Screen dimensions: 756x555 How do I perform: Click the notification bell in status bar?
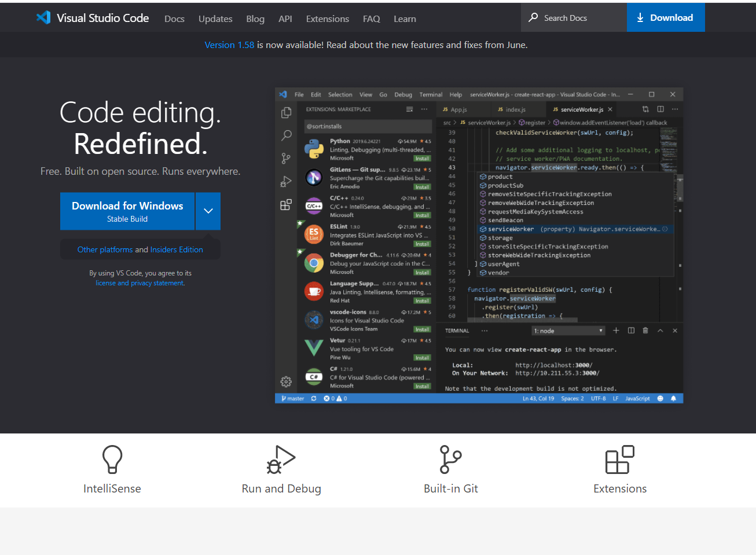point(673,399)
